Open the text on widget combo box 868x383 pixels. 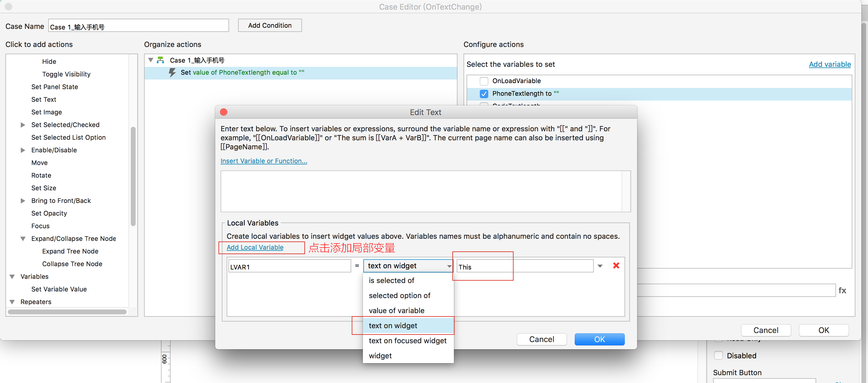point(408,266)
